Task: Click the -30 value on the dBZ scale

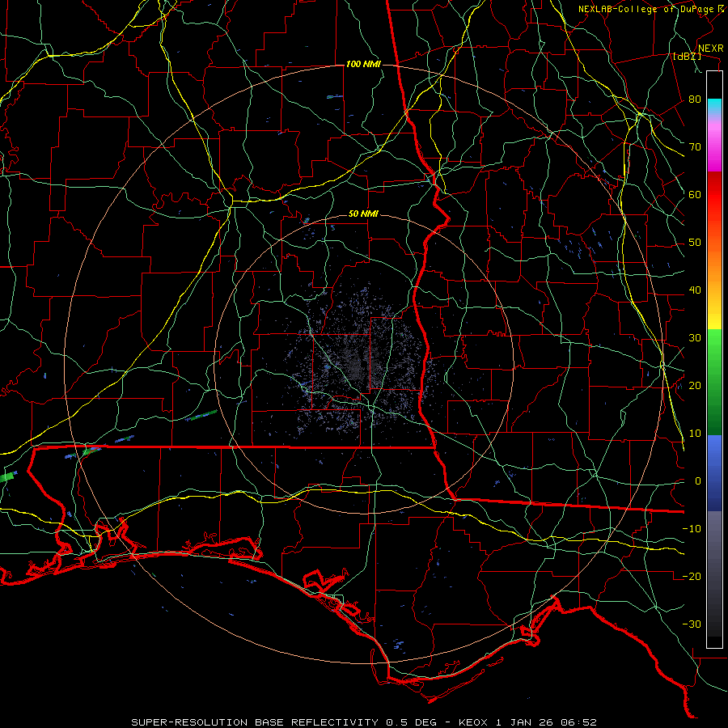Action: pyautogui.click(x=692, y=624)
